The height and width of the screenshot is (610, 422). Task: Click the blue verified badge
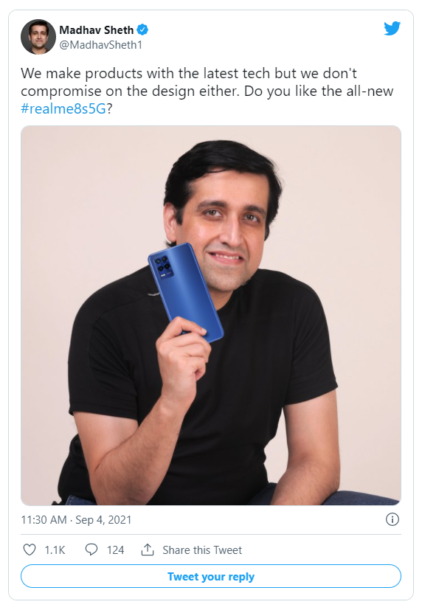pyautogui.click(x=143, y=30)
